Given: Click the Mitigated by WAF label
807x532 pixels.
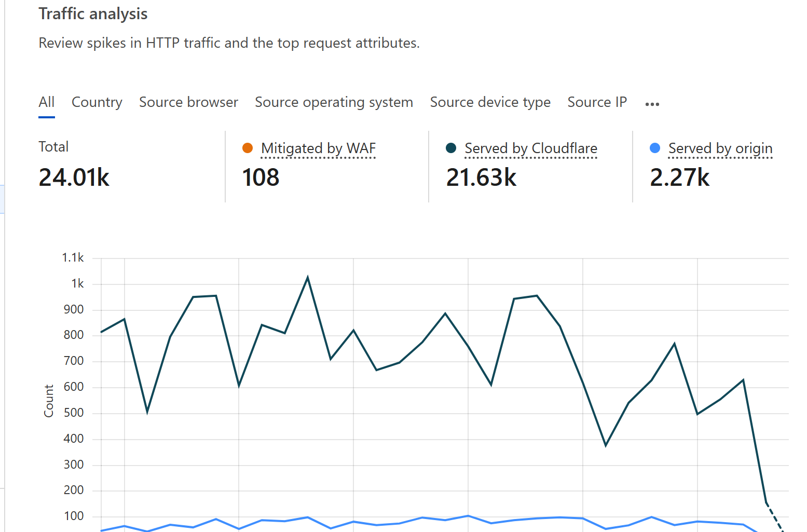Looking at the screenshot, I should tap(318, 148).
